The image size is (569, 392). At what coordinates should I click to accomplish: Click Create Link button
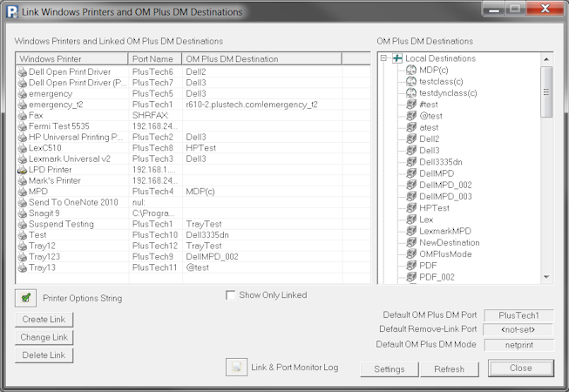(44, 320)
